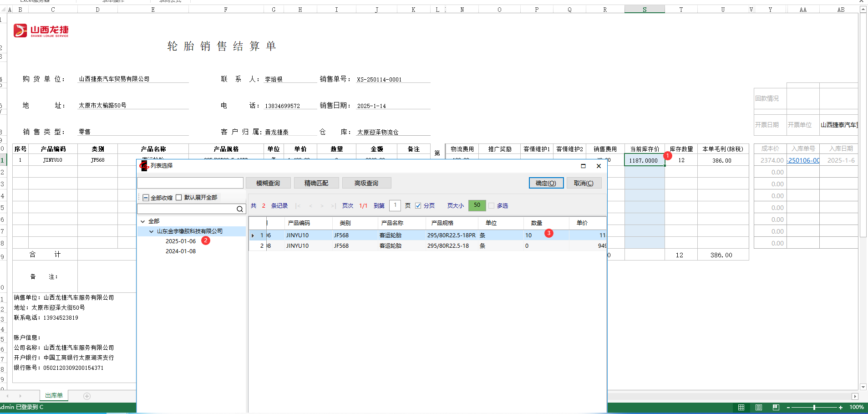The width and height of the screenshot is (868, 414).
Task: Collapse the 山东金宇橡胶科技有限公司 node
Action: click(x=152, y=231)
